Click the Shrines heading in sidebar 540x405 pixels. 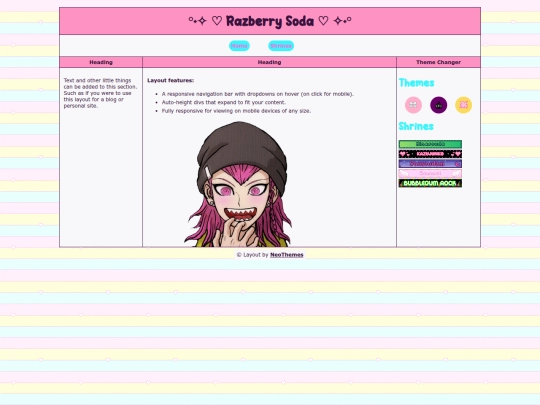tap(416, 126)
